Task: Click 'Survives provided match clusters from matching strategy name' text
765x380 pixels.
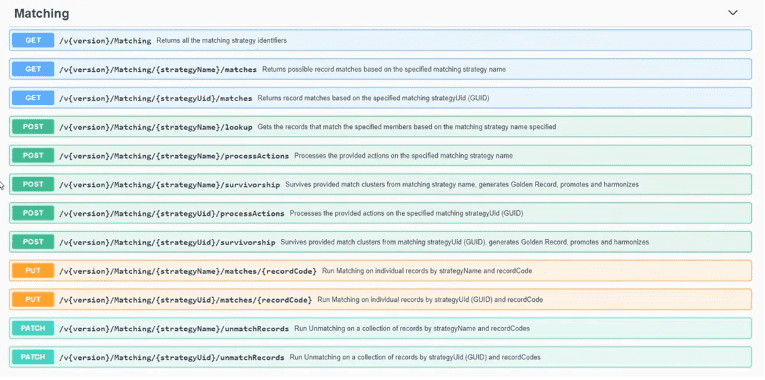Action: (x=462, y=185)
